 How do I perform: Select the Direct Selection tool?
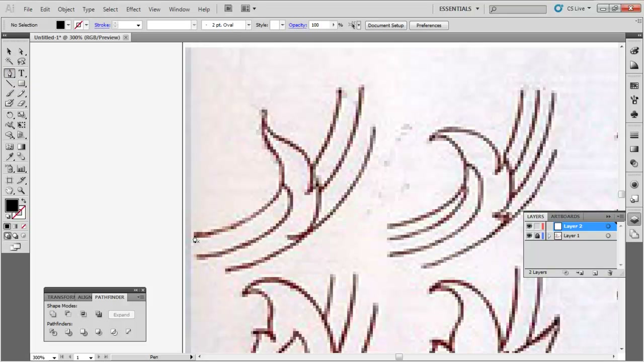[x=21, y=51]
